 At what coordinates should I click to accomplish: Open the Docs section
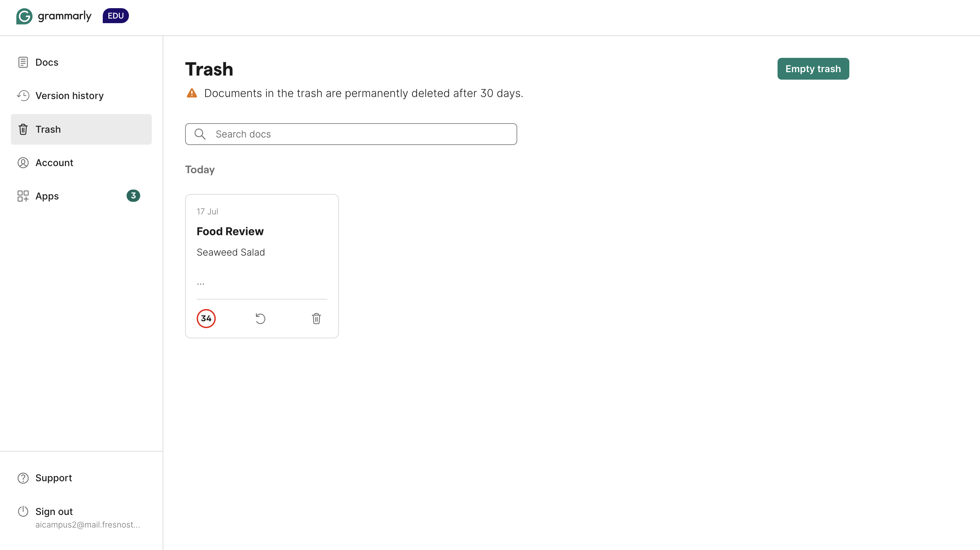[47, 62]
